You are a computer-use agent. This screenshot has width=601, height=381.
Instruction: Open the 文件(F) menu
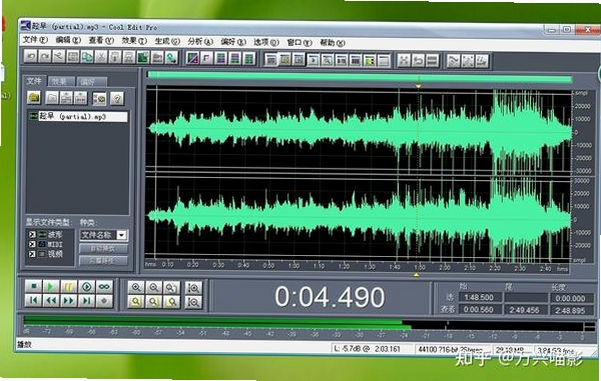pos(35,40)
